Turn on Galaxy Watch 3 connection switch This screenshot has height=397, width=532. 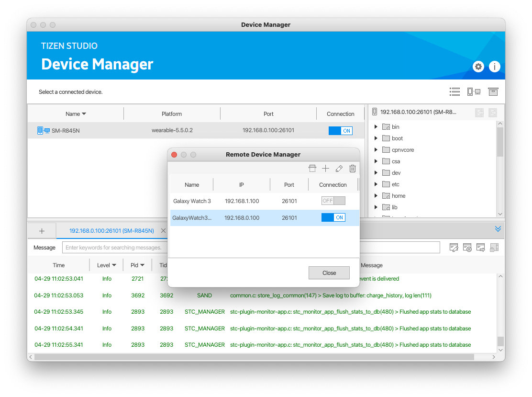point(333,201)
